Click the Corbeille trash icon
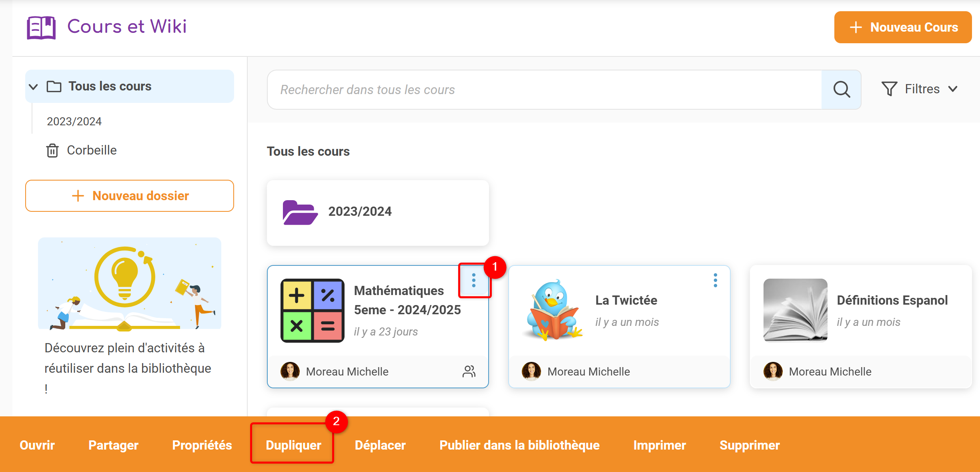980x472 pixels. click(52, 151)
